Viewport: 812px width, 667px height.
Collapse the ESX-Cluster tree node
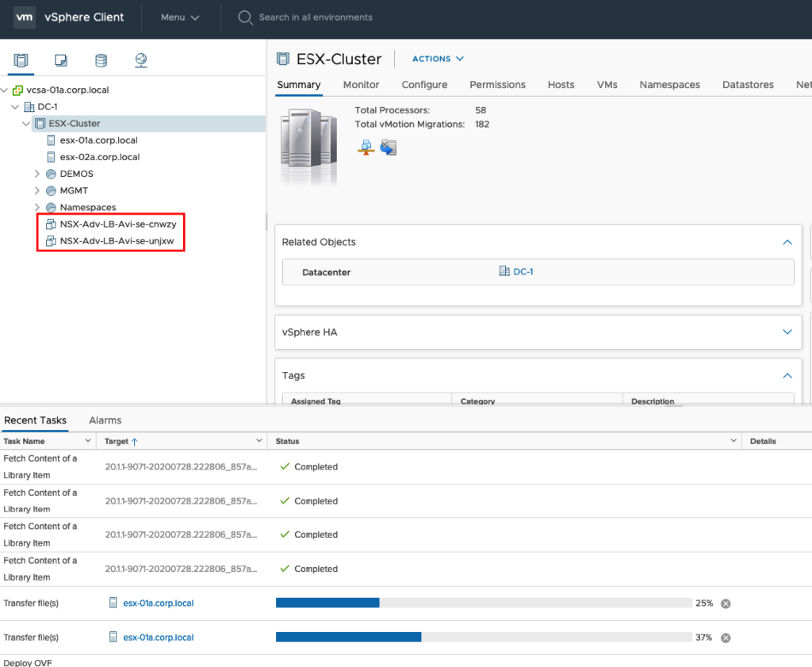coord(26,124)
